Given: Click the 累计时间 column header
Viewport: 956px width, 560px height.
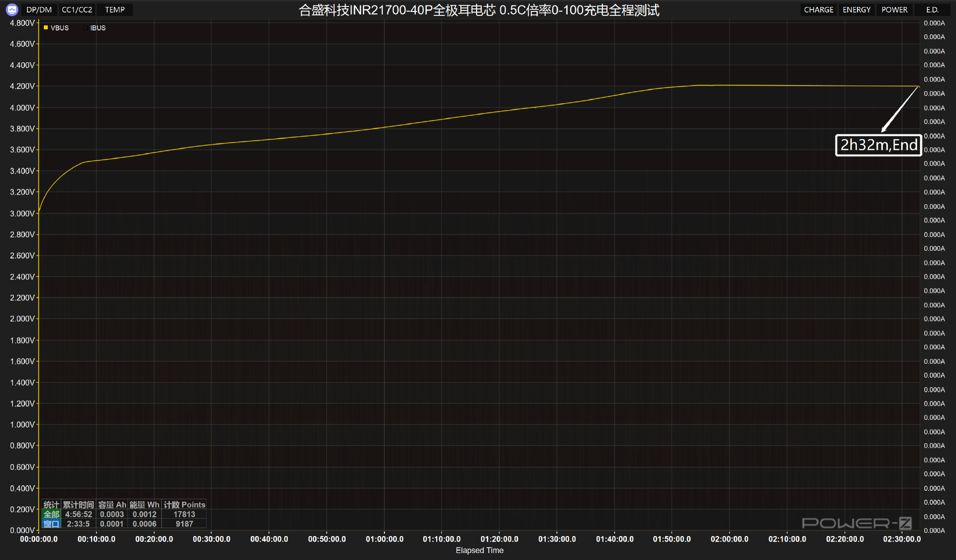Looking at the screenshot, I should coord(78,505).
